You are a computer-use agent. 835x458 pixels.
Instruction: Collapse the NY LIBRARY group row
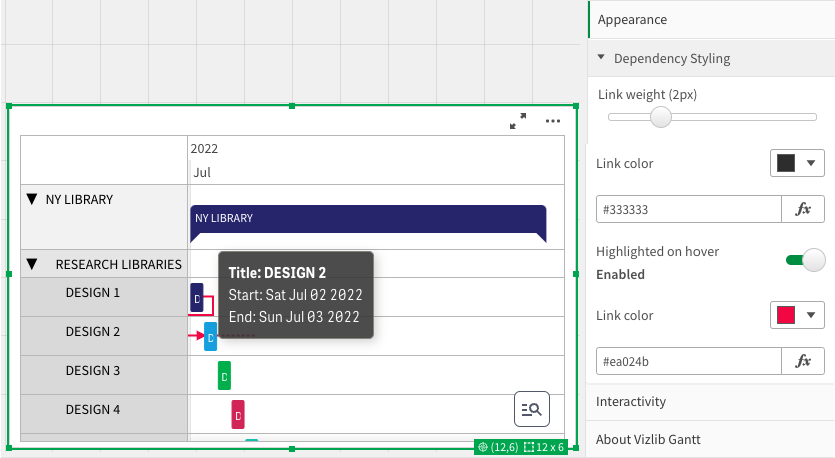click(32, 199)
